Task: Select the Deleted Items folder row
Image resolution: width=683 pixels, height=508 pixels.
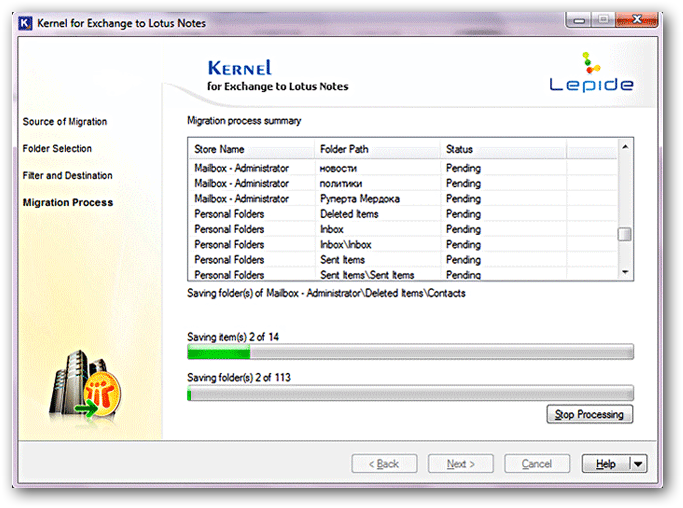Action: 402,214
